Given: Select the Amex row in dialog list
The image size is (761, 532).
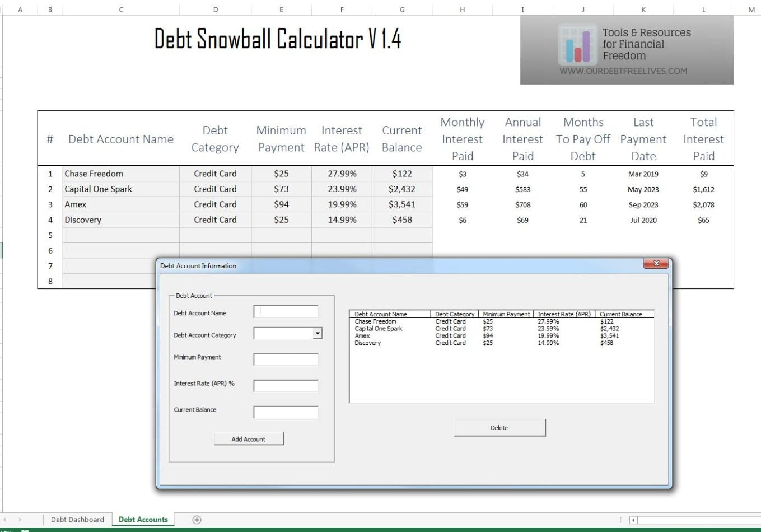Looking at the screenshot, I should click(502, 336).
